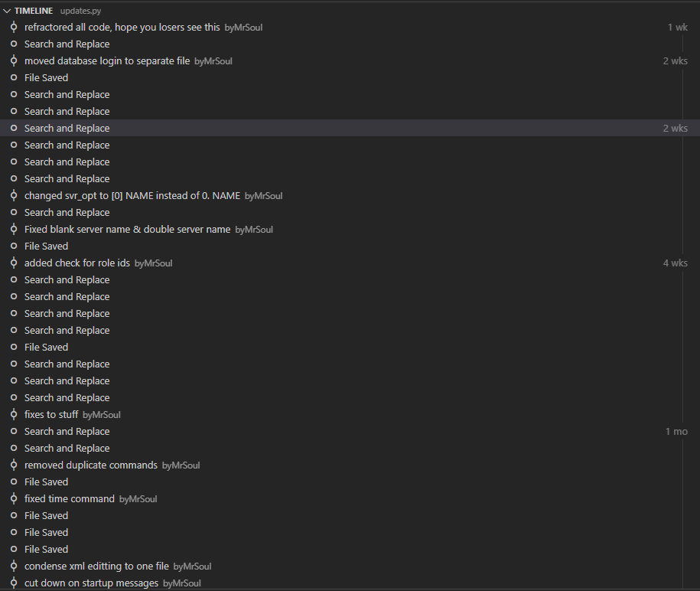Click commit icon for 'fixes to stuff'
The image size is (700, 591).
[14, 415]
